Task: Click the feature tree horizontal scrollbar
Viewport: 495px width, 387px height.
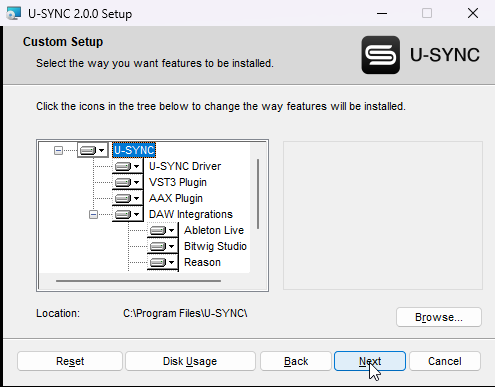Action: [138, 281]
